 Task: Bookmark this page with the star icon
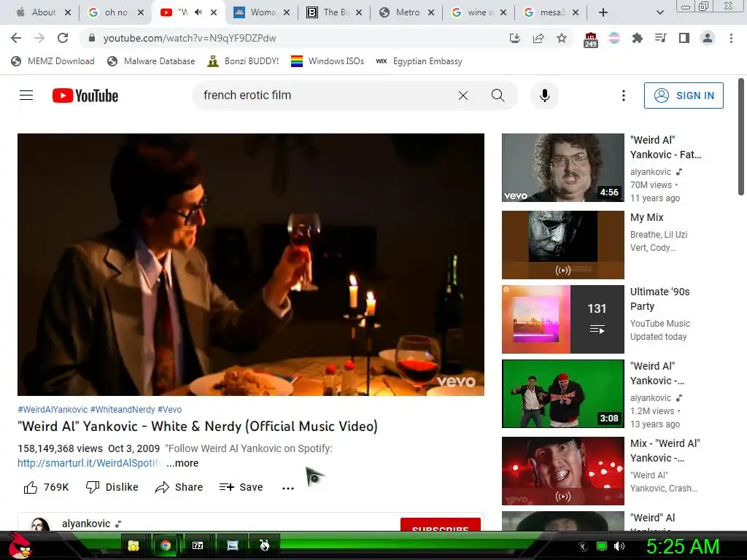(562, 38)
